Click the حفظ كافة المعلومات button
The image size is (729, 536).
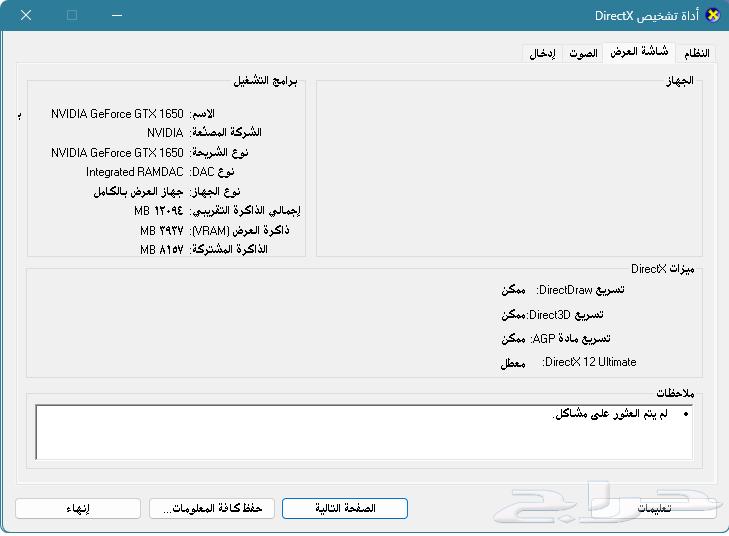coord(212,508)
